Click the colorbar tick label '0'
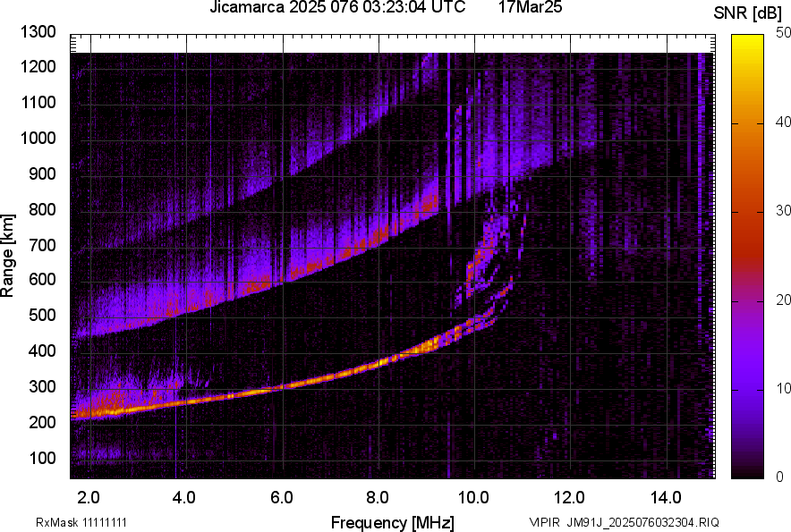The width and height of the screenshot is (791, 532). coord(780,477)
